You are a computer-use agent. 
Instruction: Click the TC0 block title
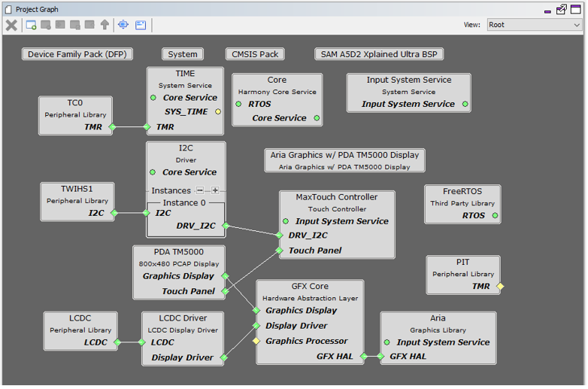[75, 103]
